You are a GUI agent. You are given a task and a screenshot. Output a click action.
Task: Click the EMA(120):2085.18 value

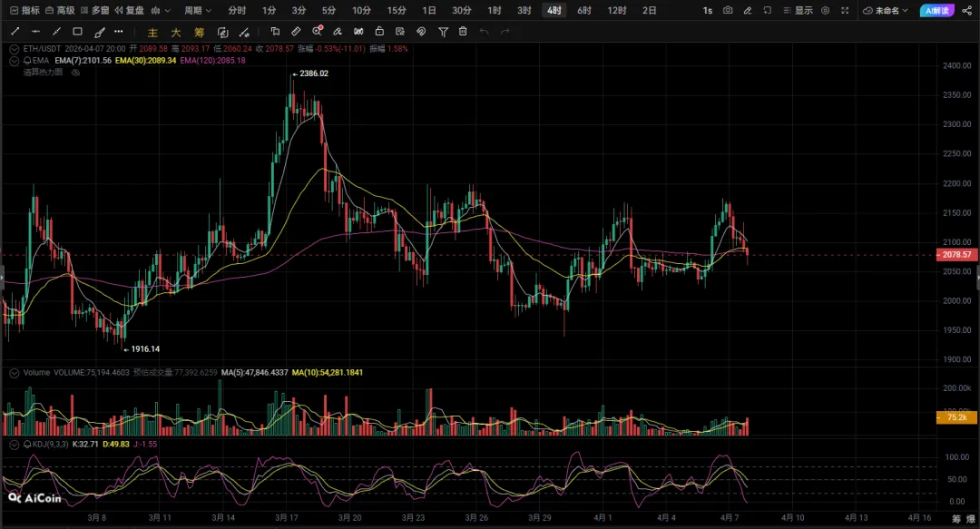point(212,61)
